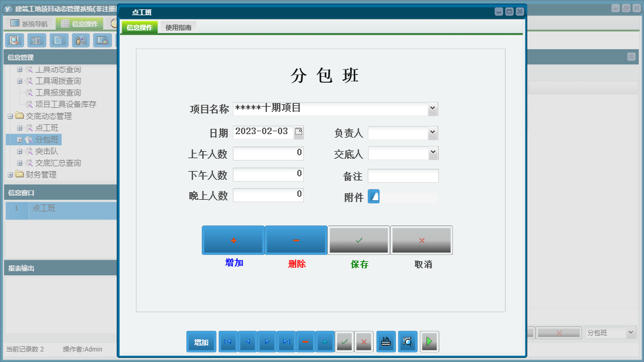
Task: Expand the 负责人 combo box
Action: [x=432, y=132]
